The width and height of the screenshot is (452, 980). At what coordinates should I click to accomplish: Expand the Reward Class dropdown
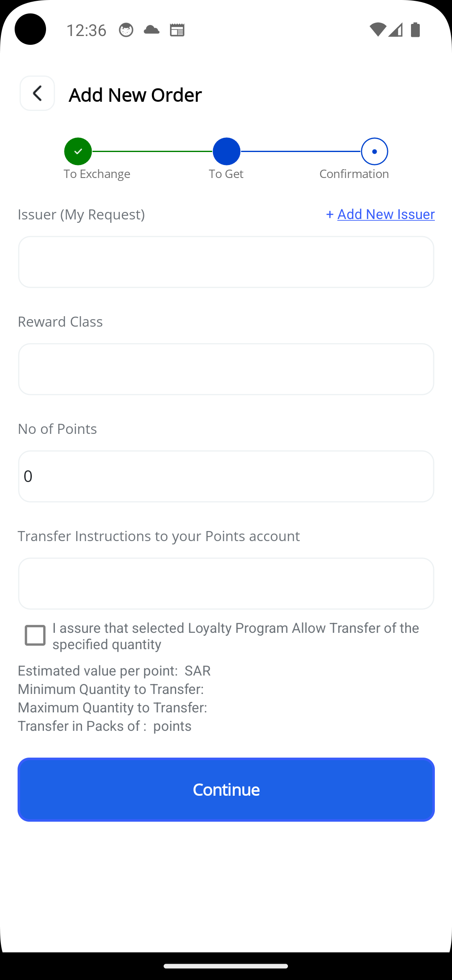pyautogui.click(x=226, y=369)
